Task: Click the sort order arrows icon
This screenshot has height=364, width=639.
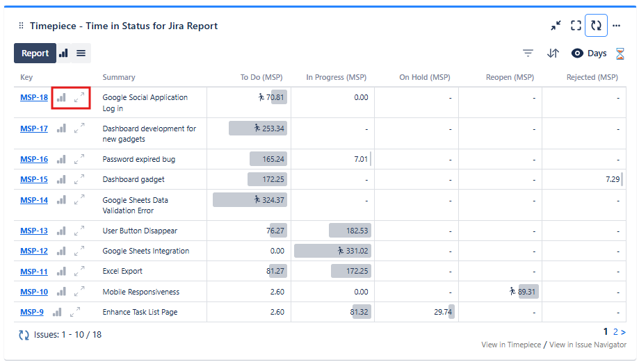Action: (553, 53)
